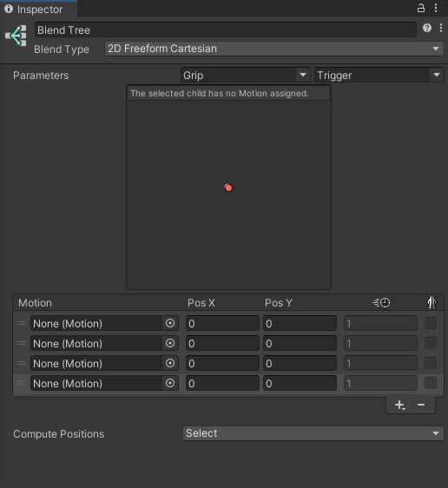Click the Pos X field in the third row

[x=222, y=363]
